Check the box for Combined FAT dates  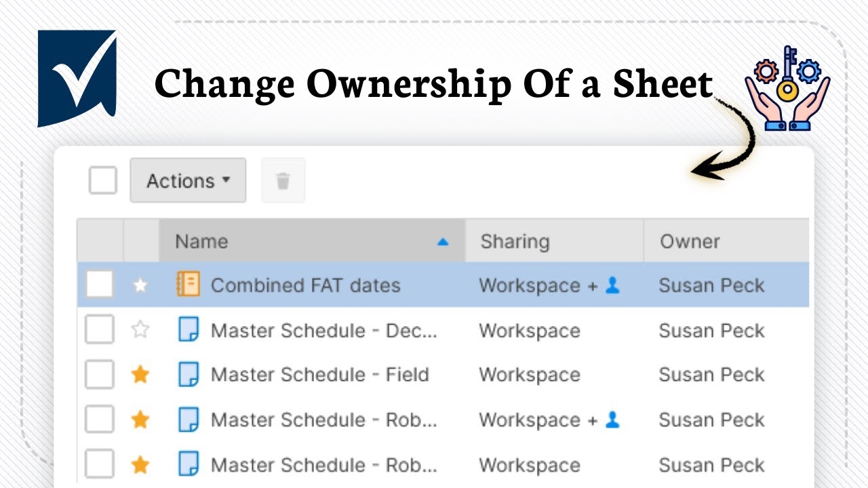[100, 285]
